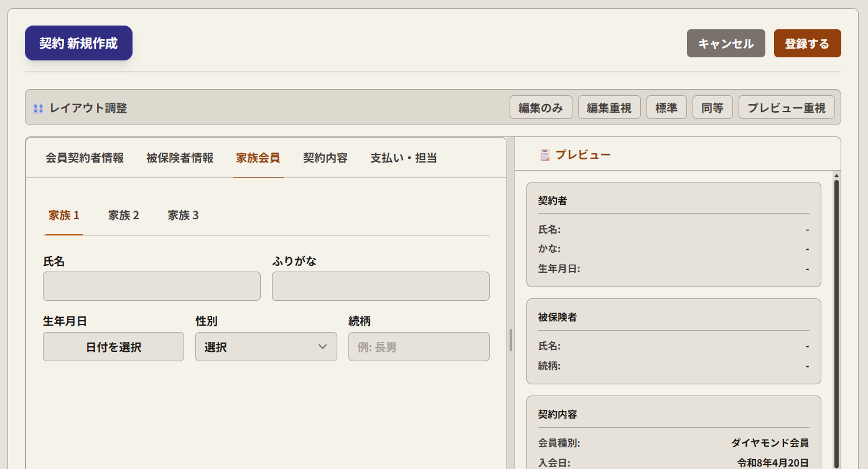Screen dimensions: 868x469
Task: Click the キャンセル button
Action: [726, 43]
